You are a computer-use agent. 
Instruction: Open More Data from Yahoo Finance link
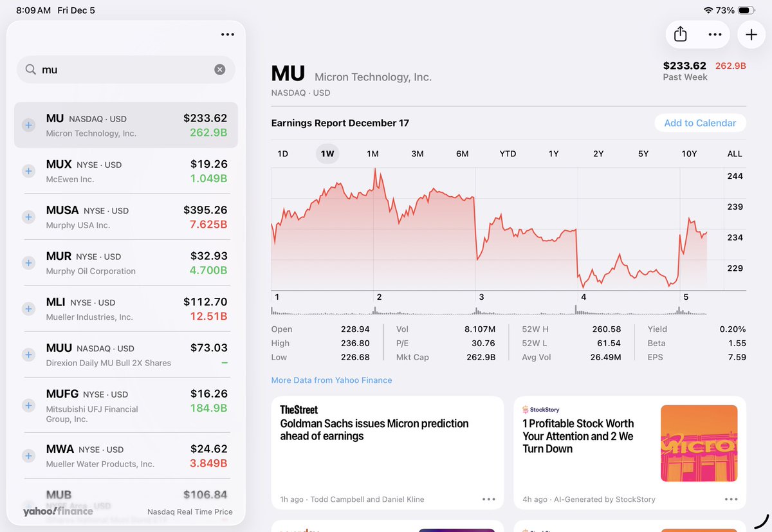click(331, 380)
